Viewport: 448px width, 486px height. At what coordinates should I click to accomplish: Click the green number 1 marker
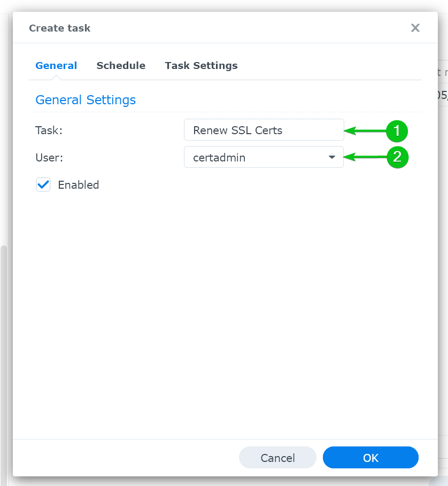[x=397, y=131]
